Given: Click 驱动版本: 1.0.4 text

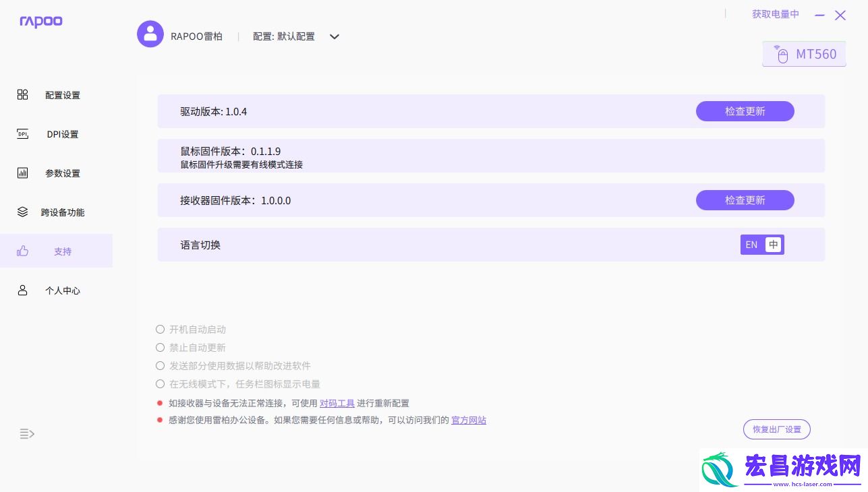Looking at the screenshot, I should (x=214, y=111).
